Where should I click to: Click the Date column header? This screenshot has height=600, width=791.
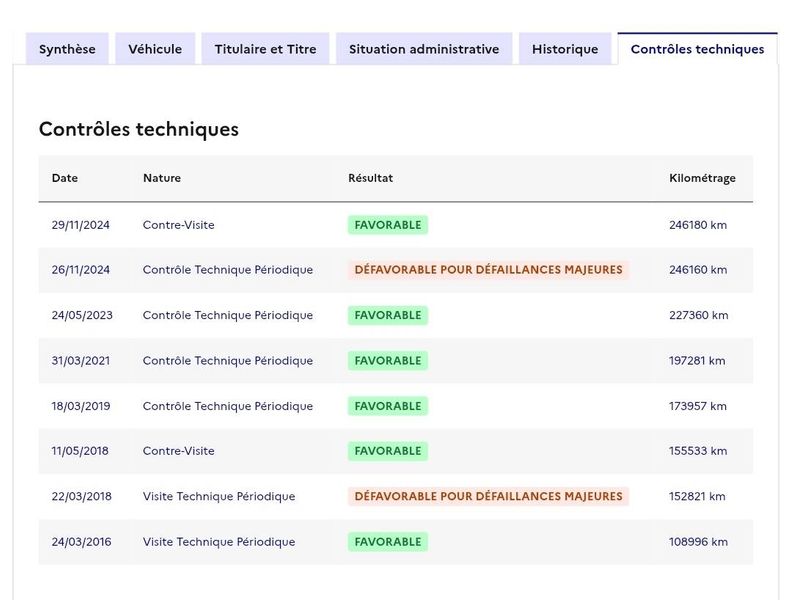[65, 178]
